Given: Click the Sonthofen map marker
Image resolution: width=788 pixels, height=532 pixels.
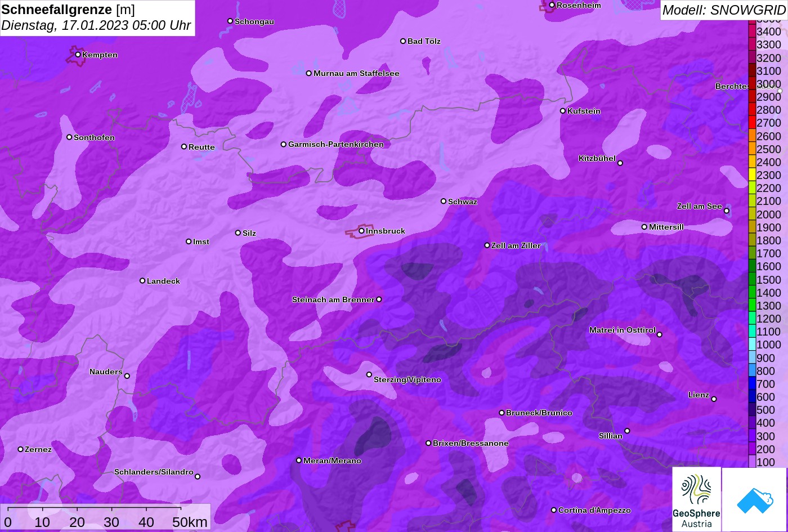Looking at the screenshot, I should [x=69, y=137].
